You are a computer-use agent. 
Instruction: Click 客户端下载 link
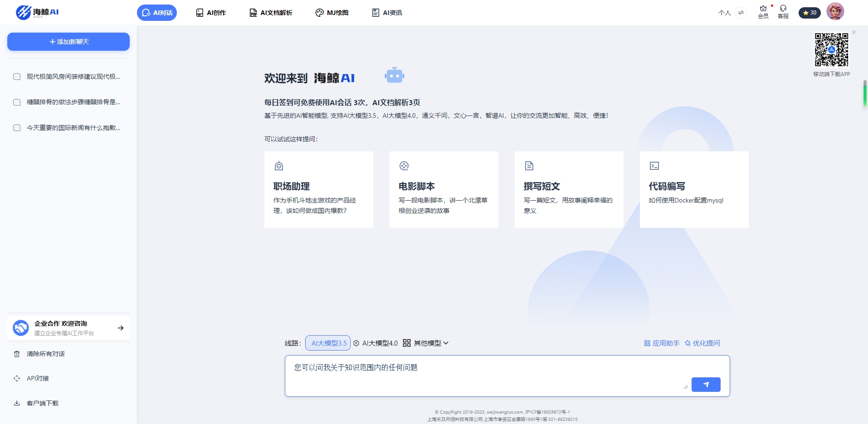(43, 403)
